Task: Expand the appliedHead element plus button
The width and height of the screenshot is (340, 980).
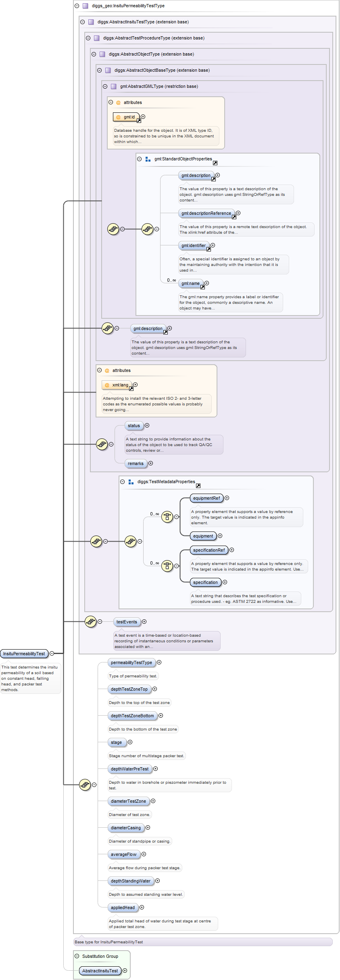Action: click(142, 907)
